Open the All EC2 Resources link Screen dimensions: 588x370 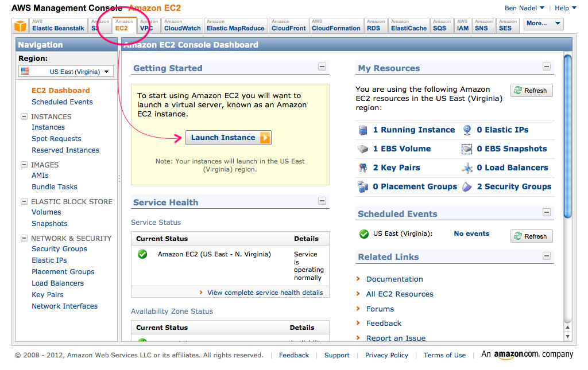click(x=400, y=294)
